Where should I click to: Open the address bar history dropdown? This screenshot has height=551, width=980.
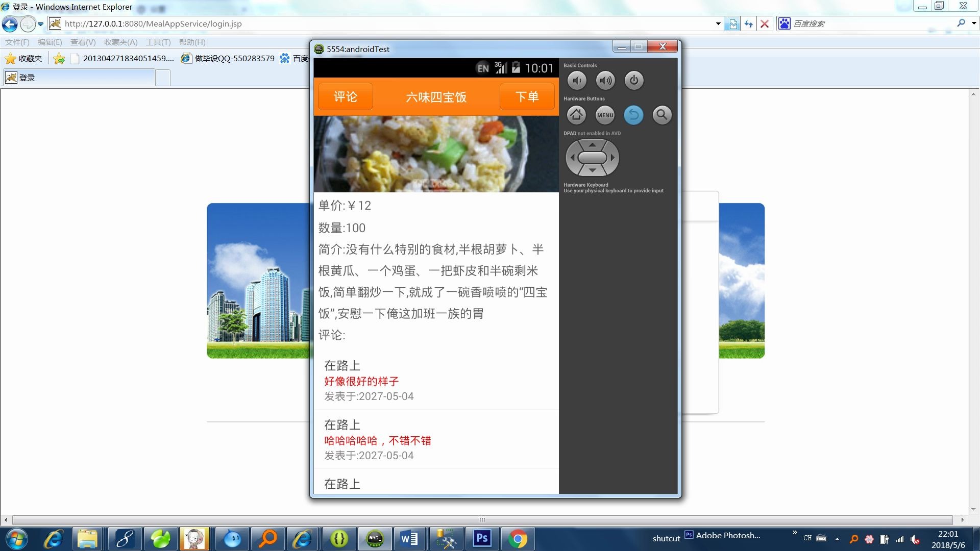(718, 24)
